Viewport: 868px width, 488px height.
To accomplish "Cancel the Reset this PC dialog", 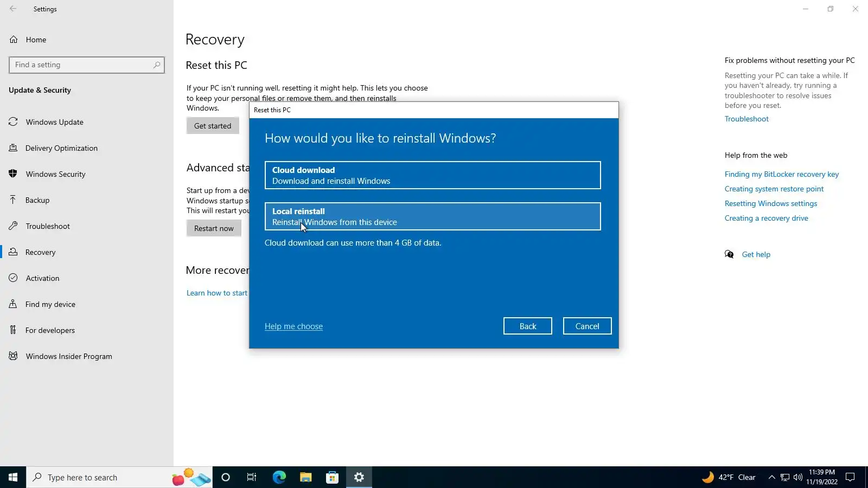I will click(x=588, y=326).
